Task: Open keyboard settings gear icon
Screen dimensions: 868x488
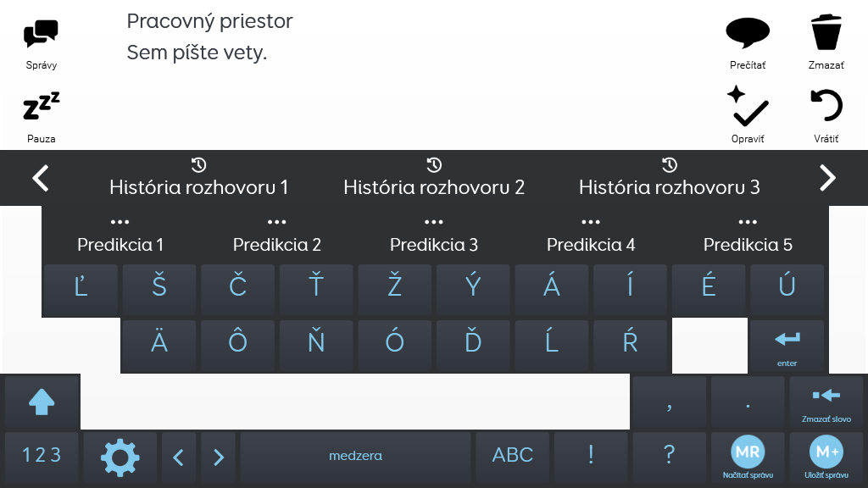Action: point(120,457)
